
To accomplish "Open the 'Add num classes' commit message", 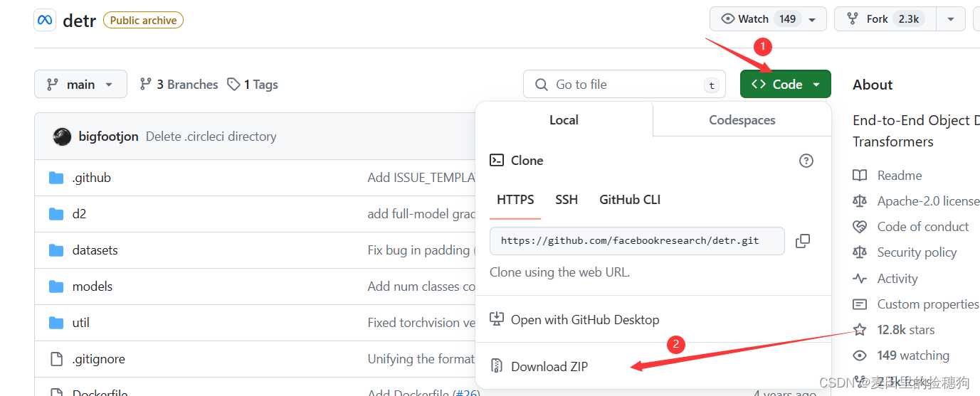I will tap(421, 287).
